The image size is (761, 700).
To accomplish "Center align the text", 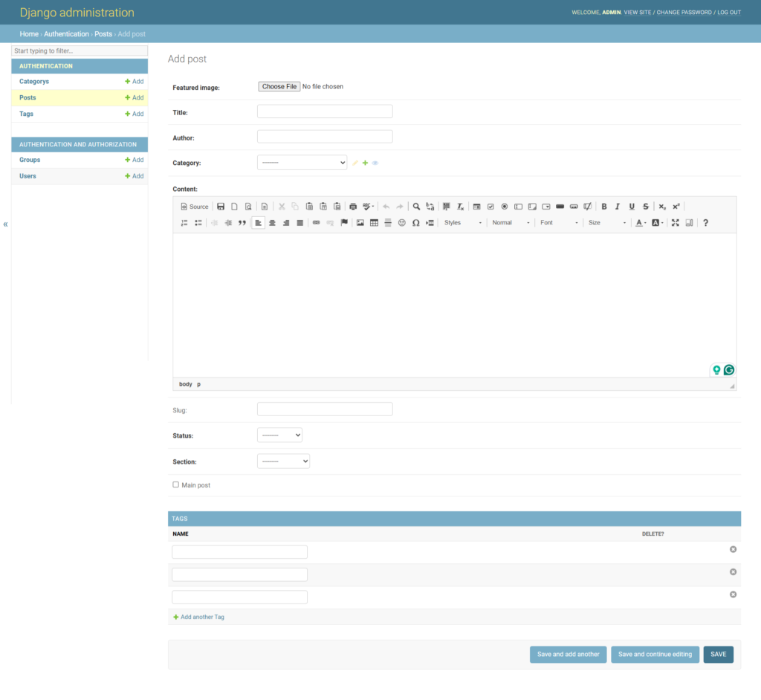I will (272, 223).
